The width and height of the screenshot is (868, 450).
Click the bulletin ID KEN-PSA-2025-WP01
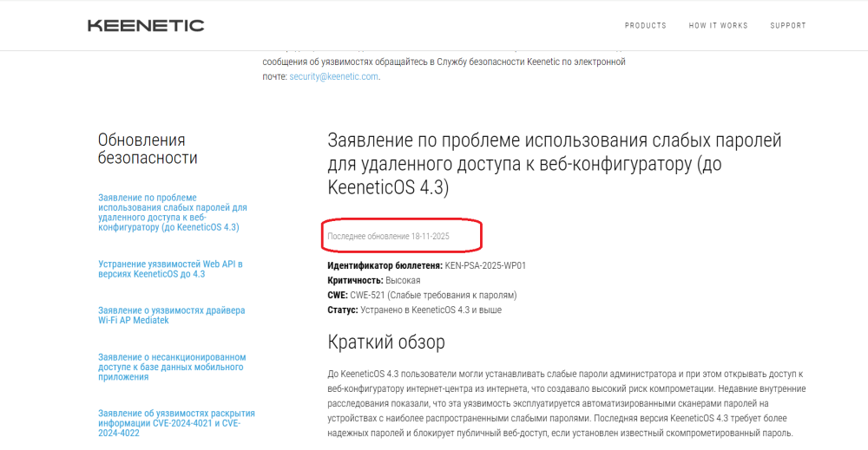click(x=484, y=265)
